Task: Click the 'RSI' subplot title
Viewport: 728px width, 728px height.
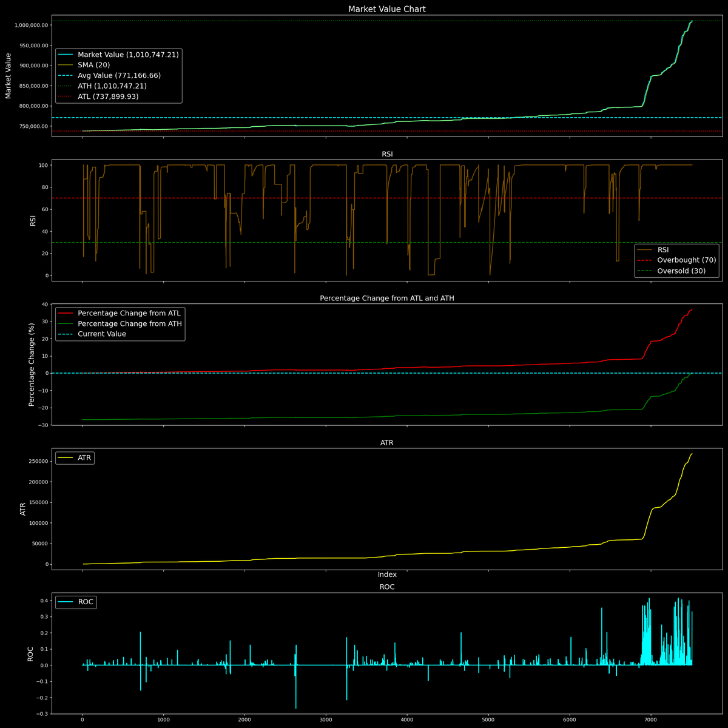Action: click(x=387, y=154)
